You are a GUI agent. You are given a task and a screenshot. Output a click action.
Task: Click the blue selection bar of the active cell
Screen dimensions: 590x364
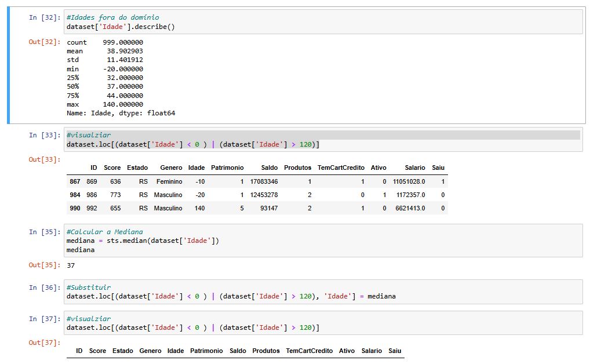9,65
